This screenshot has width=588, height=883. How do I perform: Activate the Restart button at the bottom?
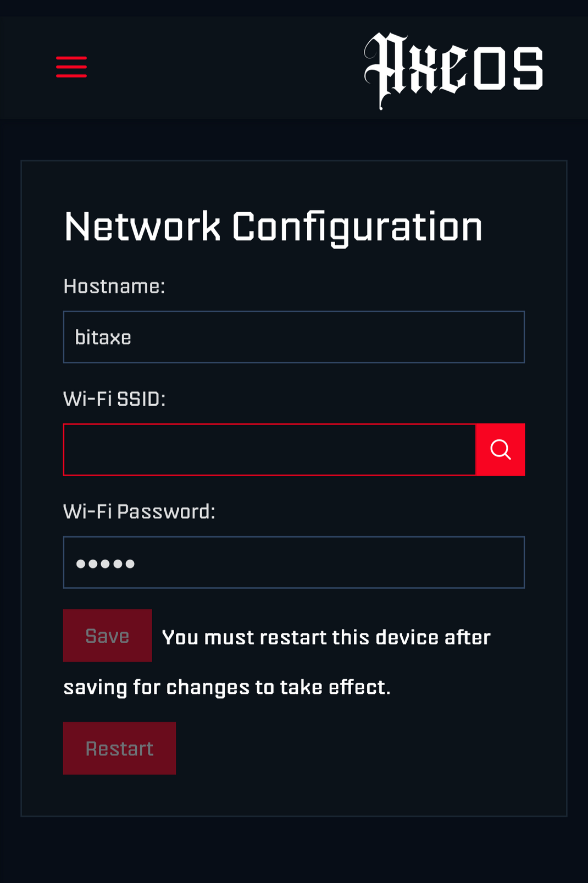pyautogui.click(x=119, y=748)
